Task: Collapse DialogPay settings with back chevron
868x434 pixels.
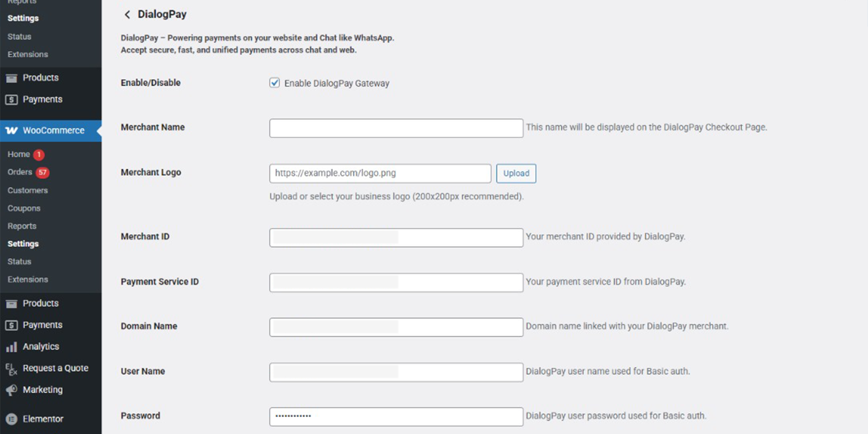Action: pyautogui.click(x=127, y=14)
